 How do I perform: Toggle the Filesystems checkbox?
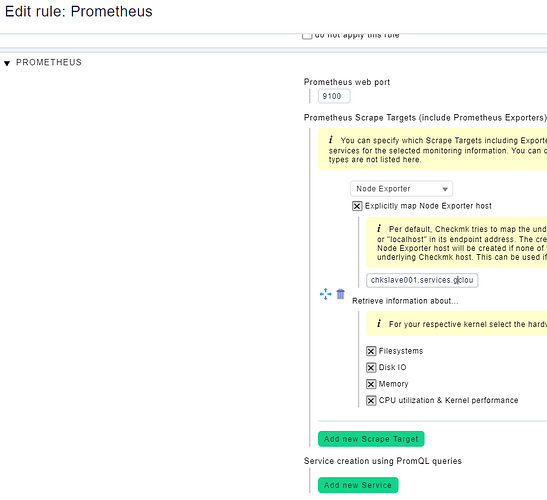pos(371,351)
